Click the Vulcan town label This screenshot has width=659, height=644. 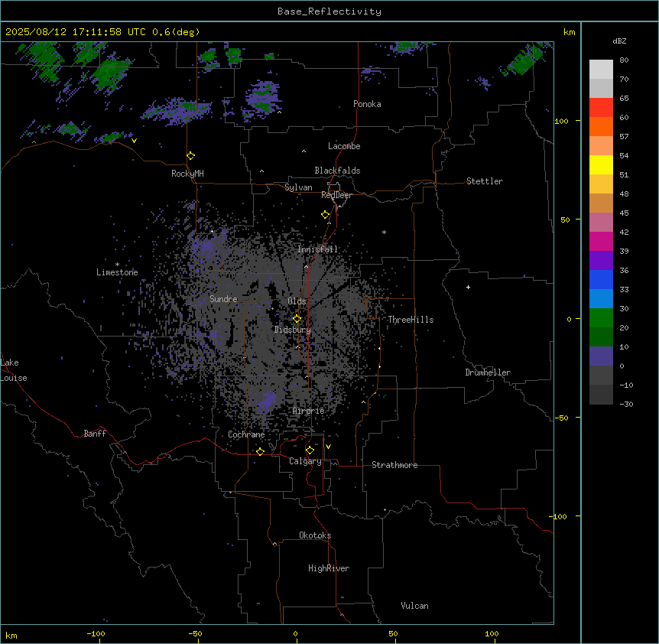pos(415,606)
